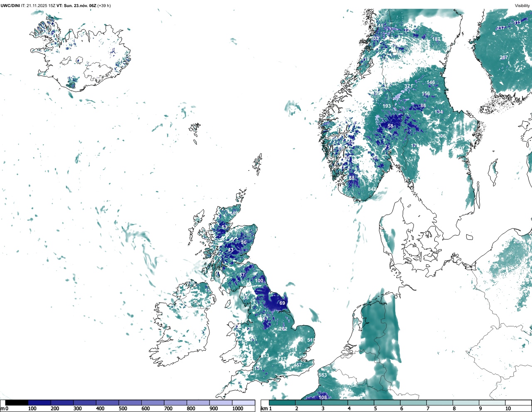Click the 'km' unit label on the legend
Screen dimensions: 532x412
point(264,409)
